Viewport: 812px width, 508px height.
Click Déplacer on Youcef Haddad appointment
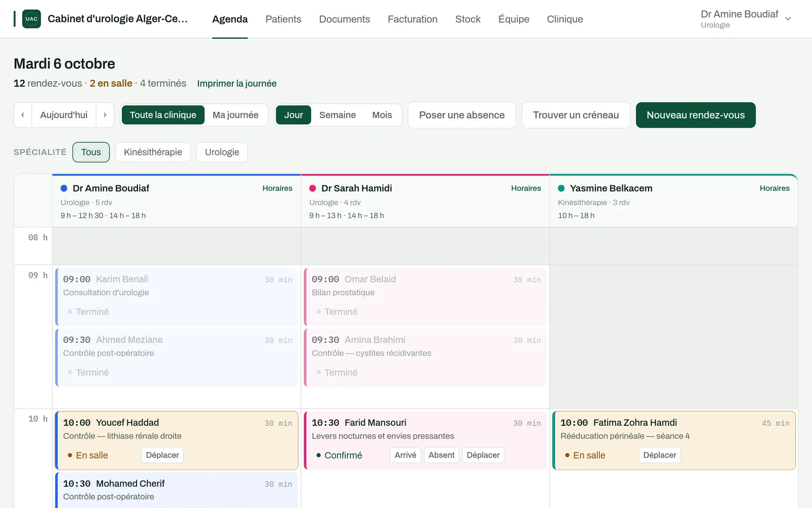coord(162,455)
